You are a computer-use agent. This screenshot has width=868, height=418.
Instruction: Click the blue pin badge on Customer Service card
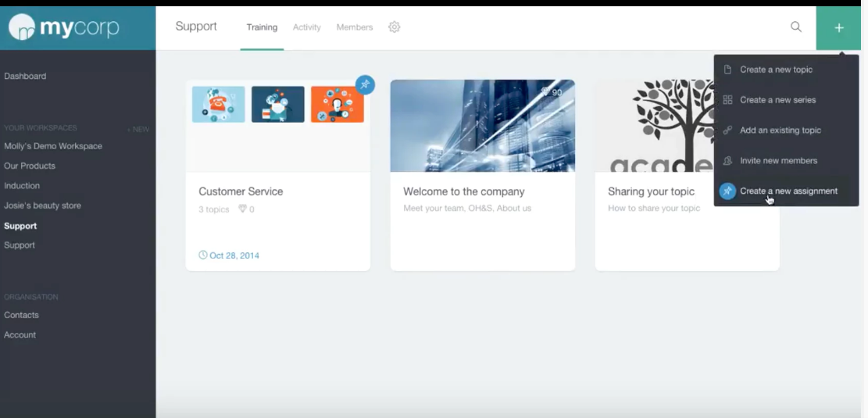pos(365,84)
